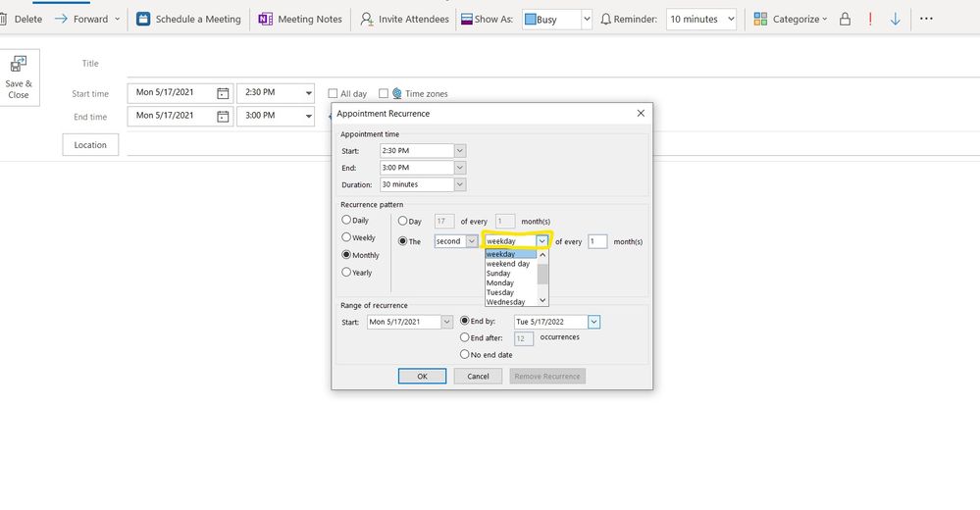Screen dimensions: 980x510
Task: Open the dialog Start 2:30 PM dropdown
Action: 459,151
